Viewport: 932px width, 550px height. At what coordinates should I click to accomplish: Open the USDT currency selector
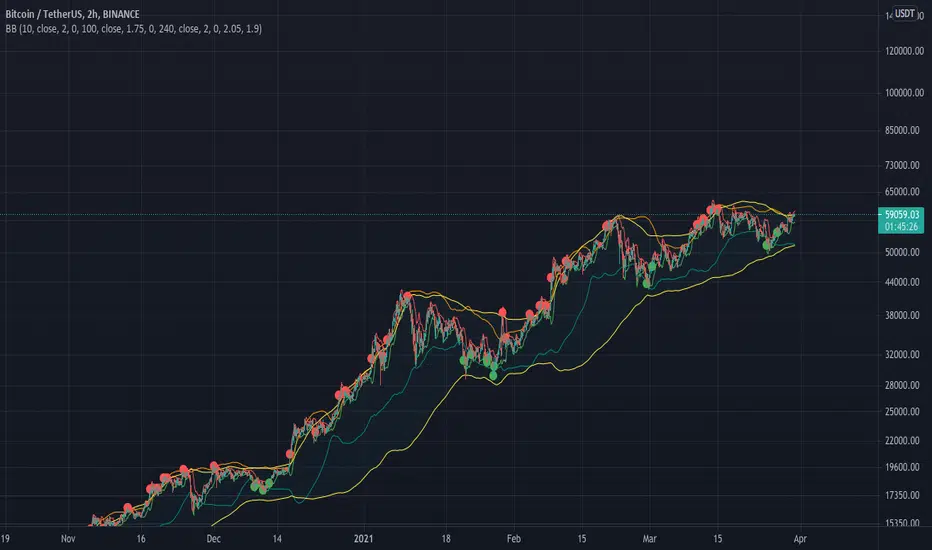pos(905,14)
